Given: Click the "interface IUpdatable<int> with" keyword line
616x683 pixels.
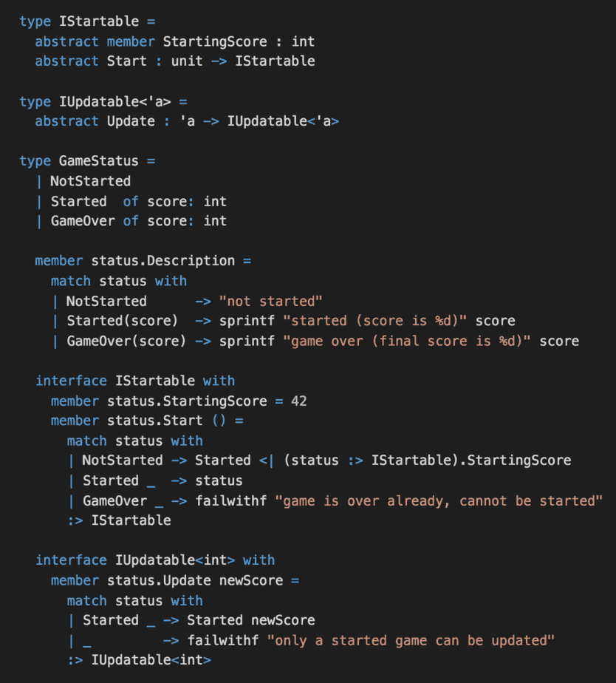Looking at the screenshot, I should (154, 560).
